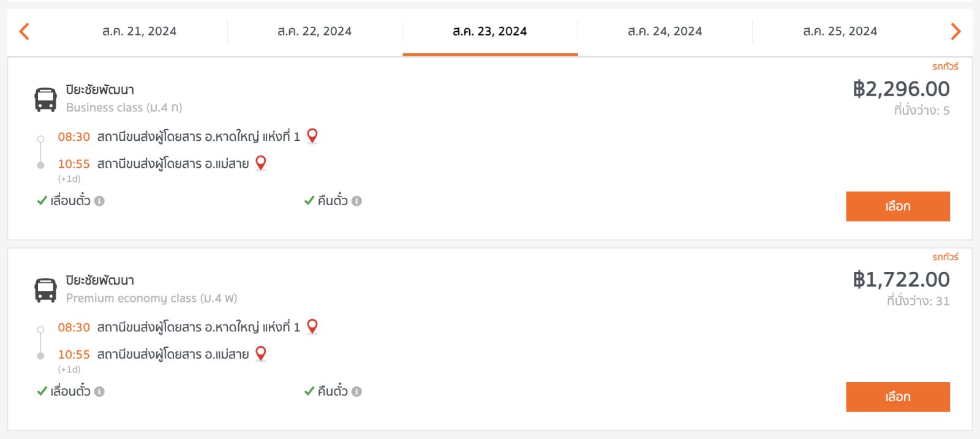Viewport: 980px width, 439px height.
Task: Show info for เลื่อนตั๋ว in Premium economy trip
Action: click(x=99, y=391)
